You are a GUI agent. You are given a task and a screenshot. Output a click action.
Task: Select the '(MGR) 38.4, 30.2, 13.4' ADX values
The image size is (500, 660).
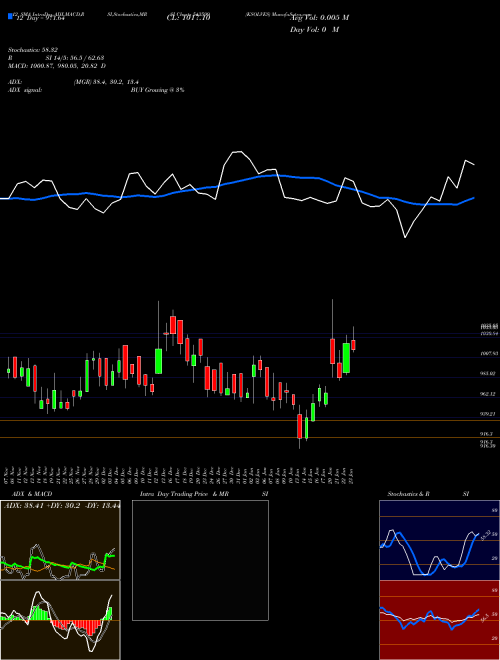(106, 82)
